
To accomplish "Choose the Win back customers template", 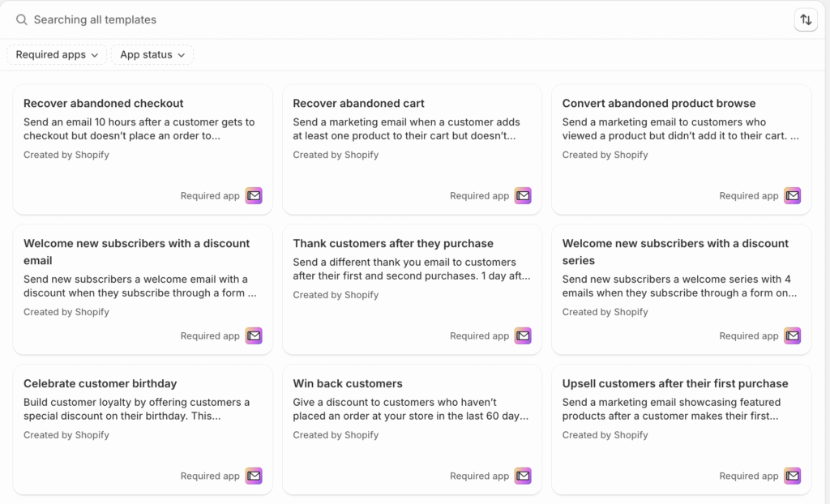I will coord(348,383).
